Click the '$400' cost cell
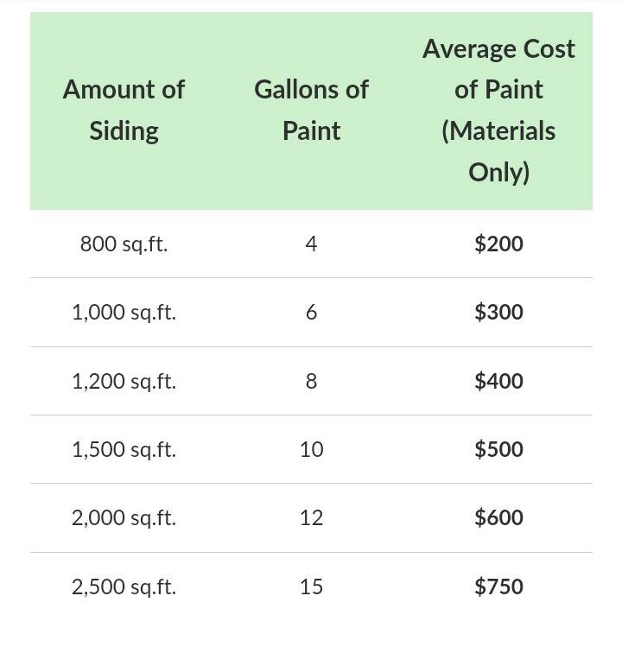This screenshot has height=672, width=622. 498,381
